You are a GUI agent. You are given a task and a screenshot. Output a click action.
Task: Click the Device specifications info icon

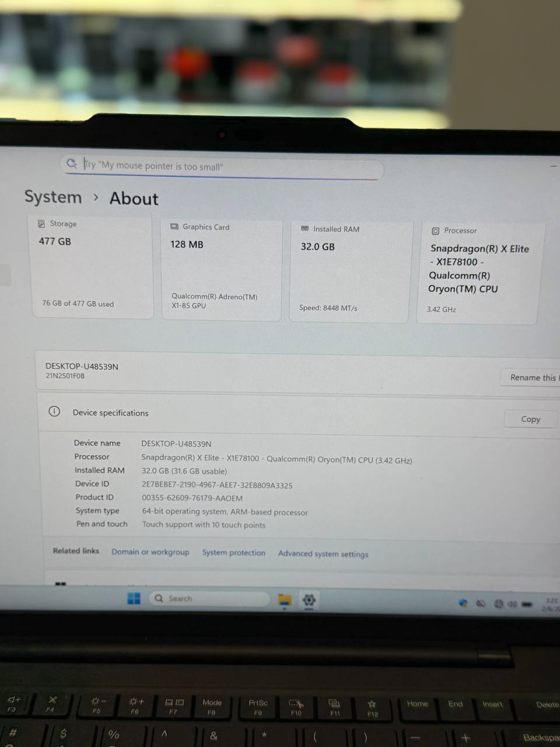[x=54, y=411]
